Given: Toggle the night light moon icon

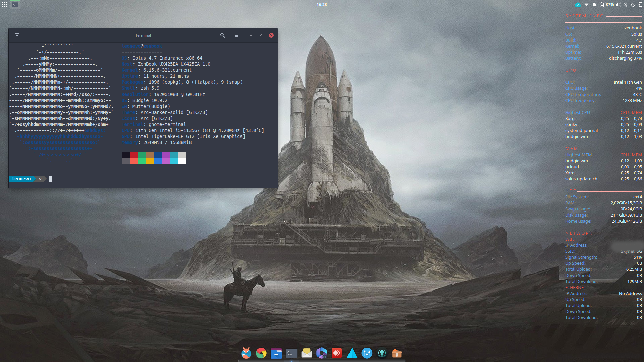Looking at the screenshot, I should click(633, 5).
